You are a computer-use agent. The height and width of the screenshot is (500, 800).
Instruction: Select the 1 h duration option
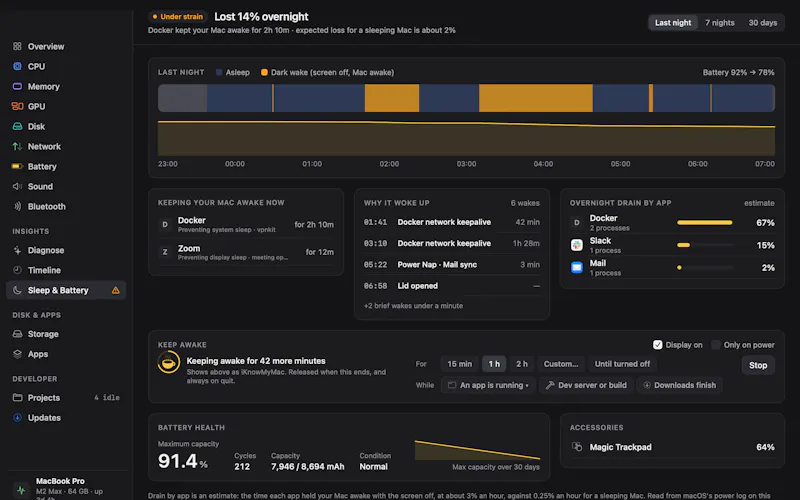pos(494,364)
